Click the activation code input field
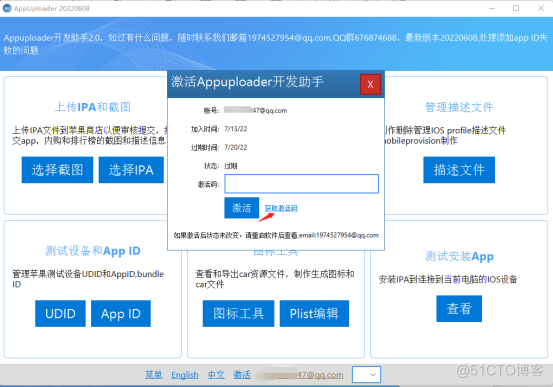 (x=302, y=184)
